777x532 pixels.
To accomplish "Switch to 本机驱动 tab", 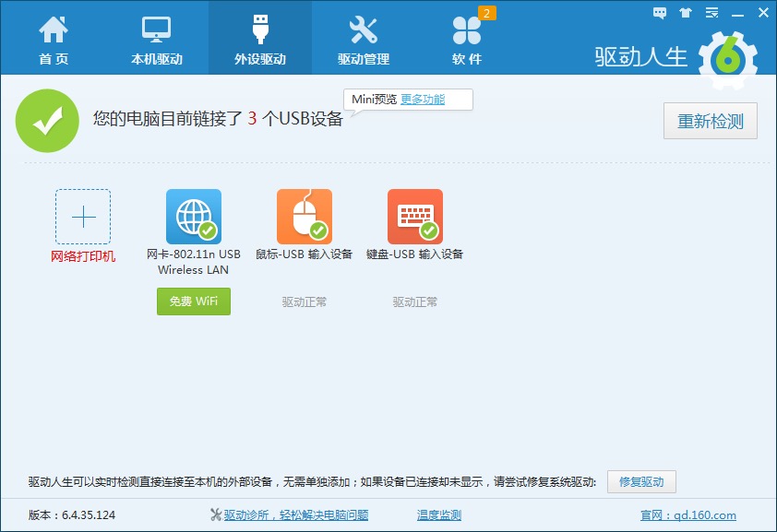I will (157, 40).
